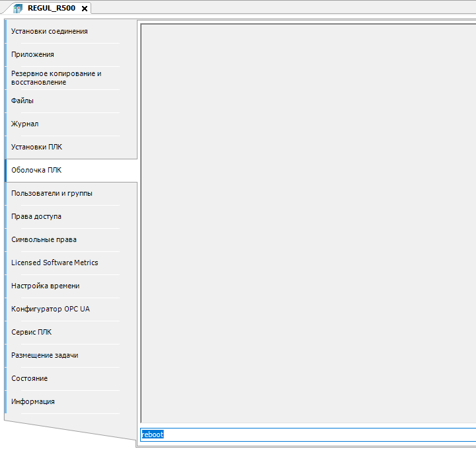Click inside the PLC shell output area

[x=308, y=222]
